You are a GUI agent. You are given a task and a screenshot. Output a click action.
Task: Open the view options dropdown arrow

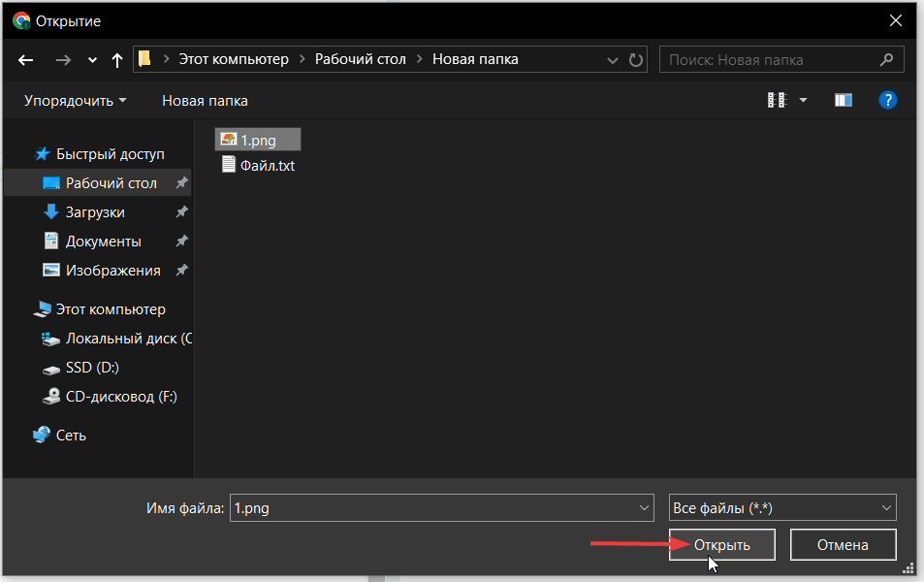coord(803,101)
